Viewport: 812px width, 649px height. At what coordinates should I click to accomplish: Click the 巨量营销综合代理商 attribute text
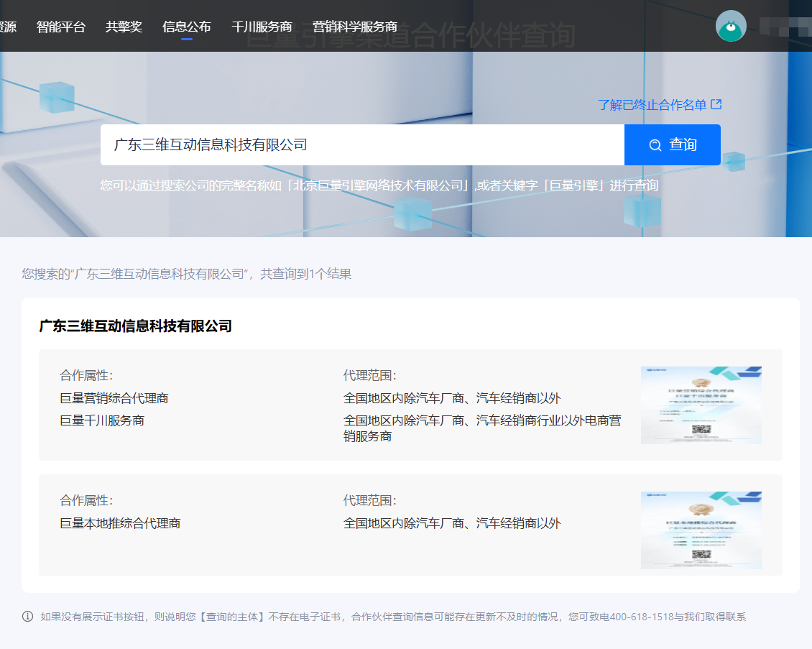point(114,398)
